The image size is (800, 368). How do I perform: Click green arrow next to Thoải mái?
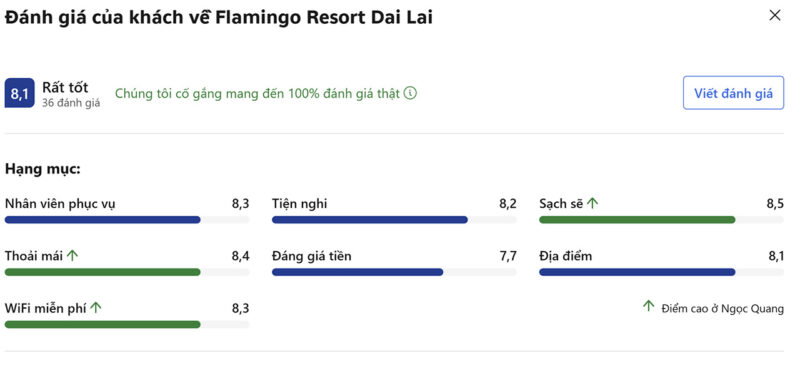pos(72,256)
